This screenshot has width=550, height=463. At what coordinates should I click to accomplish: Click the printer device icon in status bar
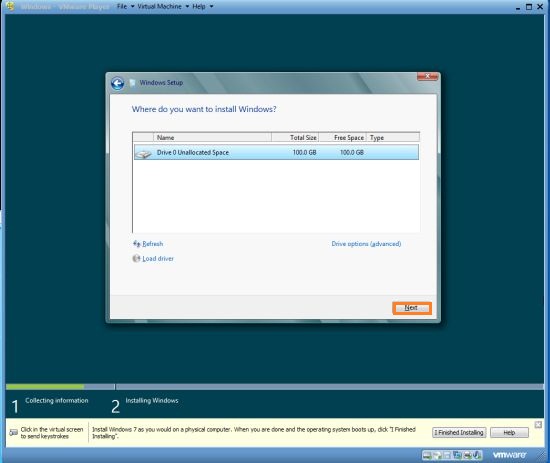[x=467, y=455]
